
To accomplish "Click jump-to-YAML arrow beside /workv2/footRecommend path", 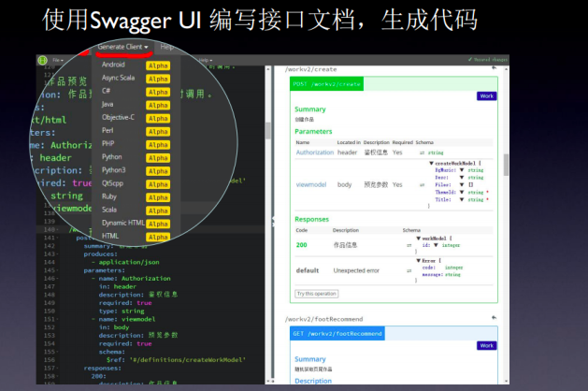I will coord(495,317).
